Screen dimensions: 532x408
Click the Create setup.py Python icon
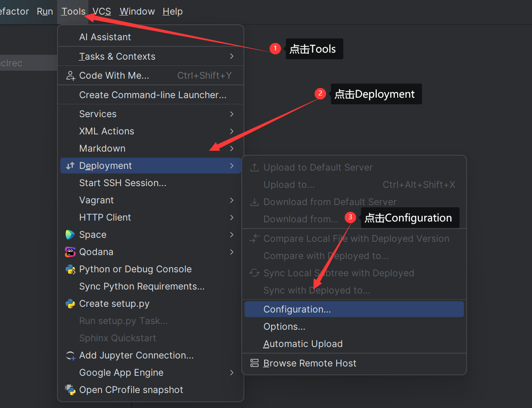(x=70, y=304)
